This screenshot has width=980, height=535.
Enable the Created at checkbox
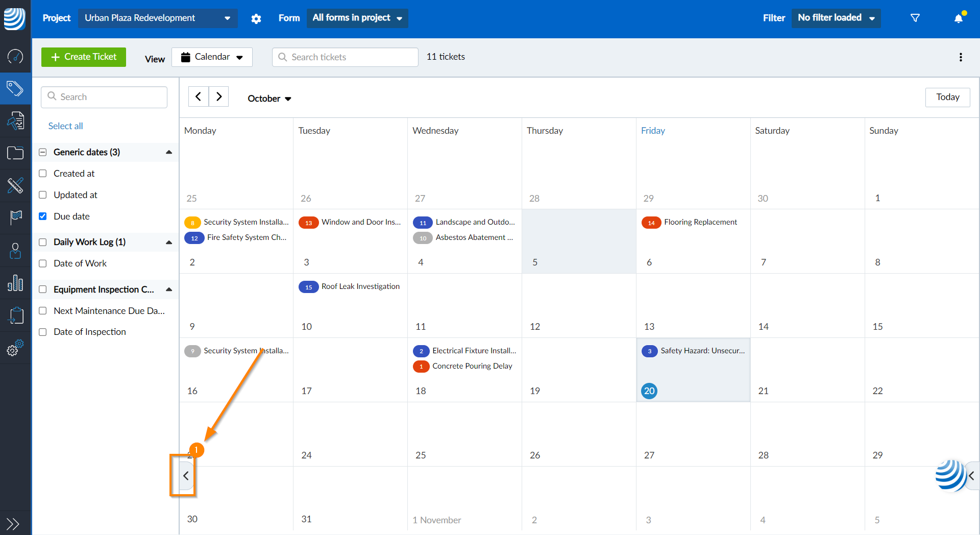click(43, 174)
